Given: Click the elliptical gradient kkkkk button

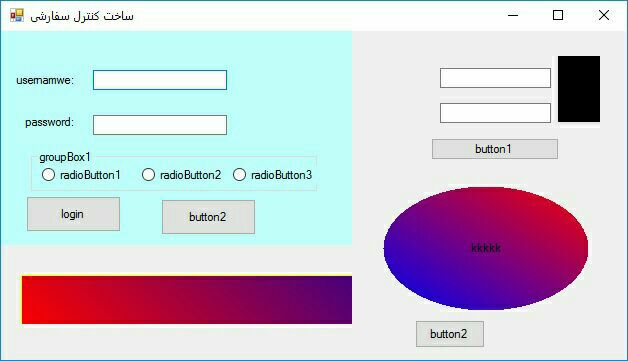Looking at the screenshot, I should point(486,248).
